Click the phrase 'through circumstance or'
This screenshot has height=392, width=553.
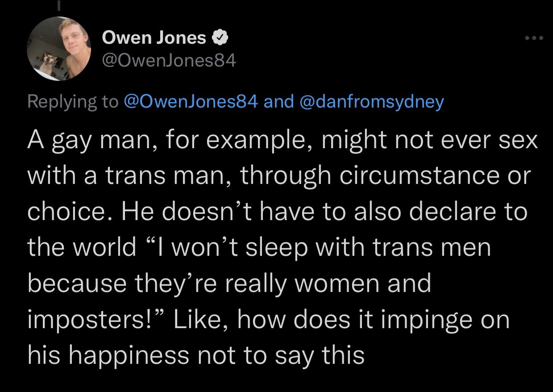(386, 177)
